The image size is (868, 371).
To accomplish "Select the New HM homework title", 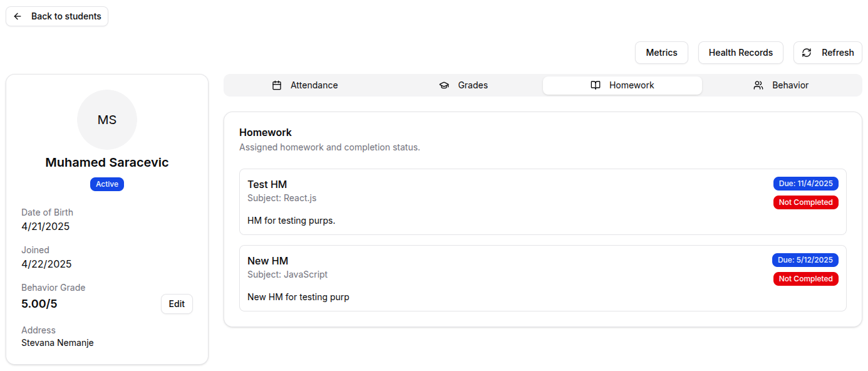I will 267,261.
